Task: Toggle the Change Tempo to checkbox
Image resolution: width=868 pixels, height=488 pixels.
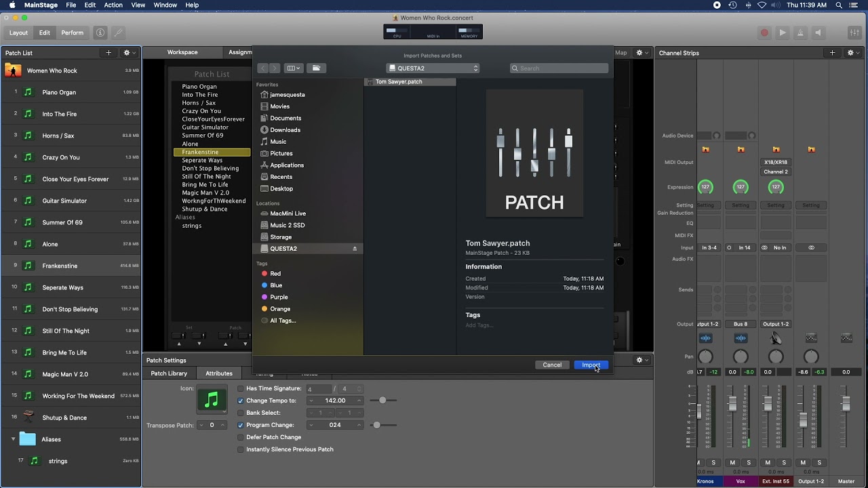Action: pos(241,401)
